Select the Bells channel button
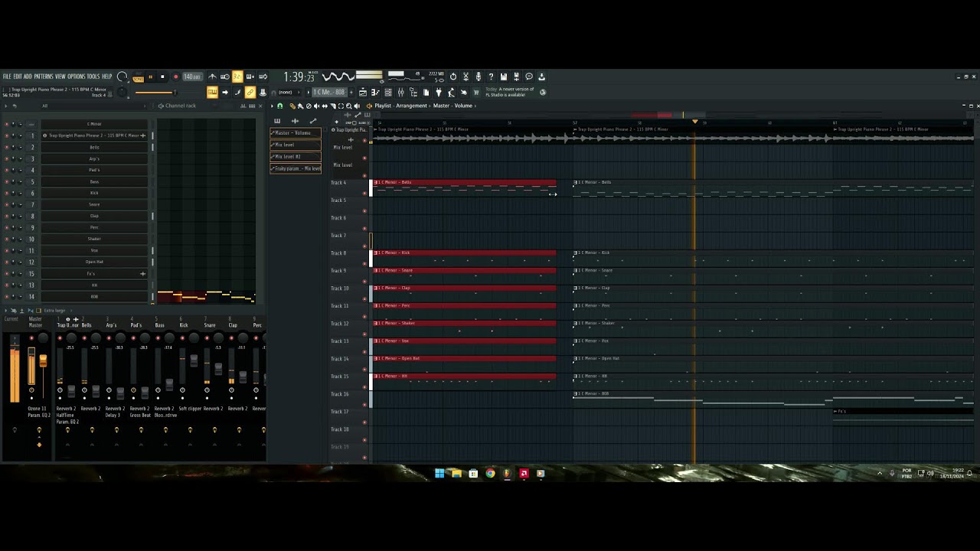Screen dimensions: 980x551 [94, 147]
